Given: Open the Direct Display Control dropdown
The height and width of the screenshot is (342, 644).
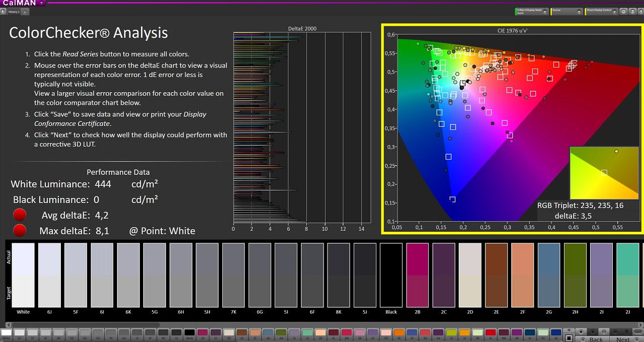Looking at the screenshot, I should [602, 11].
